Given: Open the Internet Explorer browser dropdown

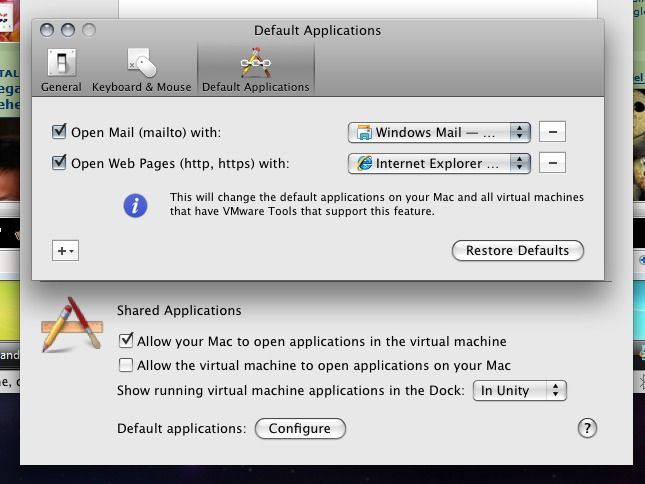Looking at the screenshot, I should tap(439, 163).
